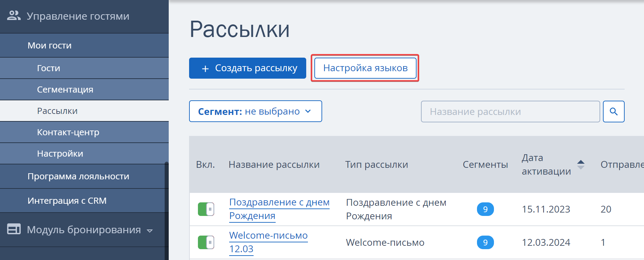Click Сегменты column header

(485, 165)
